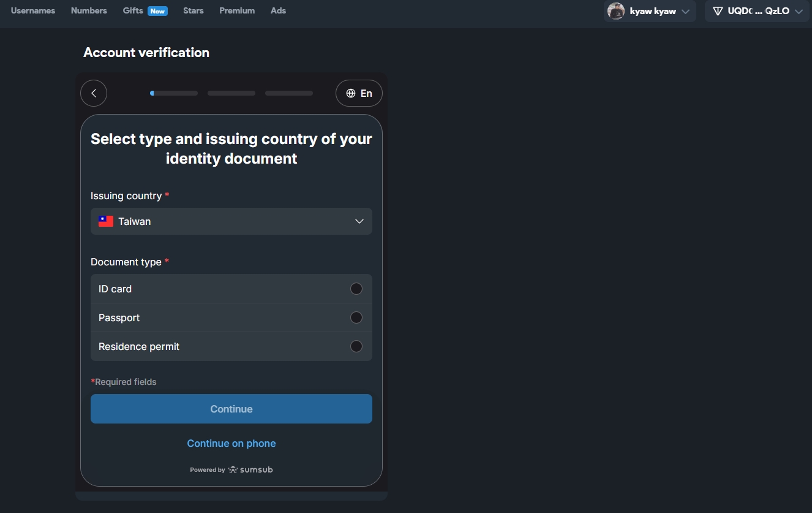Select the ID card radio button
This screenshot has height=513, width=812.
point(356,289)
